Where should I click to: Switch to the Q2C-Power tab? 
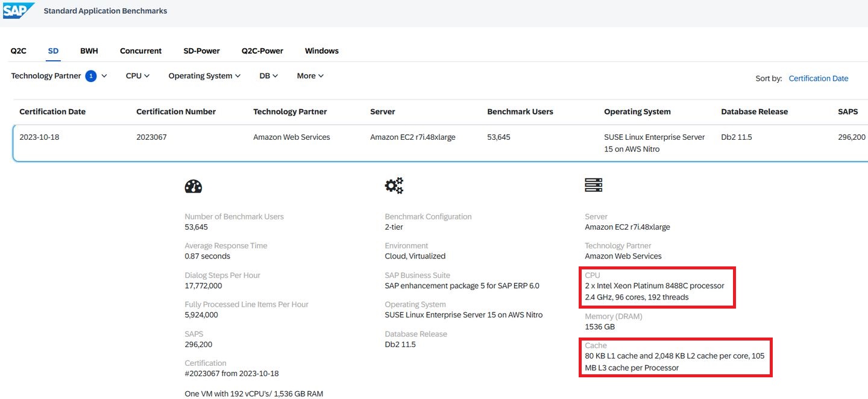point(262,51)
